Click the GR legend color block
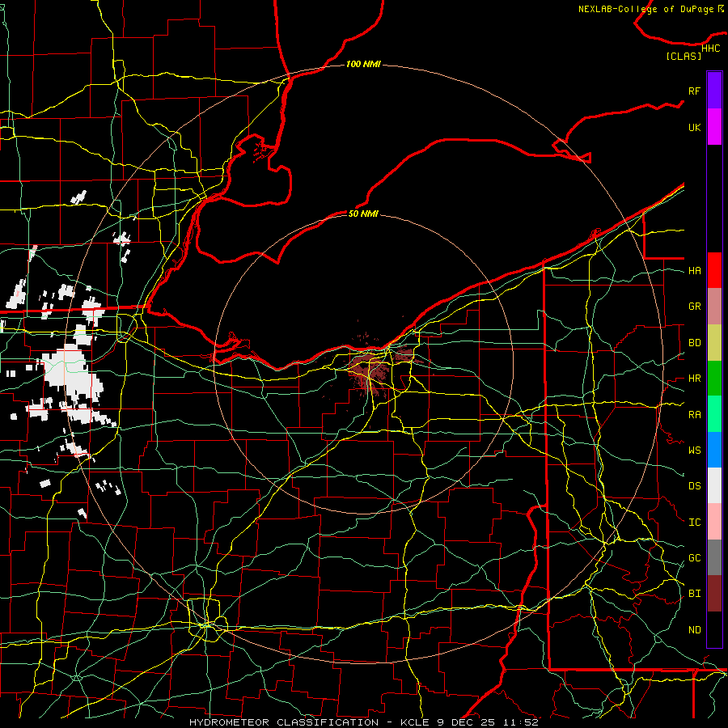This screenshot has height=728, width=728. pyautogui.click(x=714, y=306)
